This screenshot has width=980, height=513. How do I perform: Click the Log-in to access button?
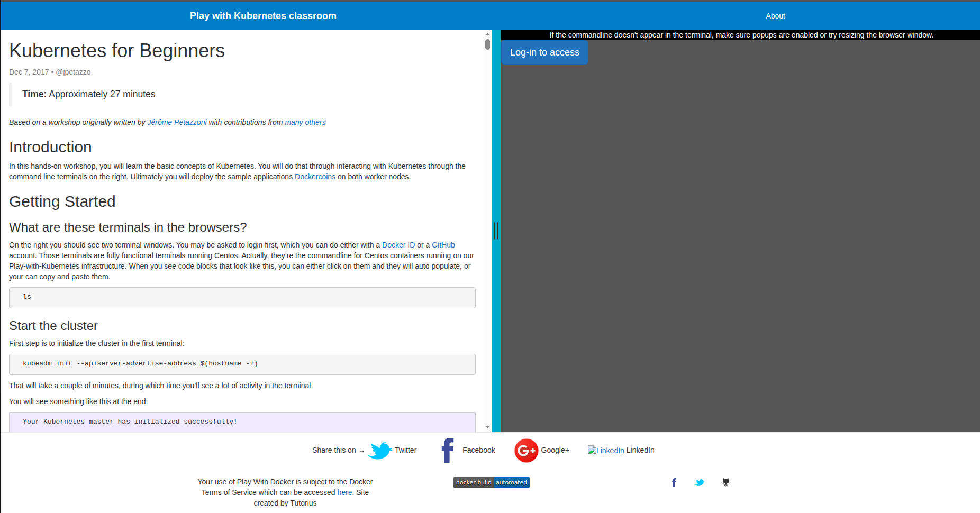[x=545, y=52]
